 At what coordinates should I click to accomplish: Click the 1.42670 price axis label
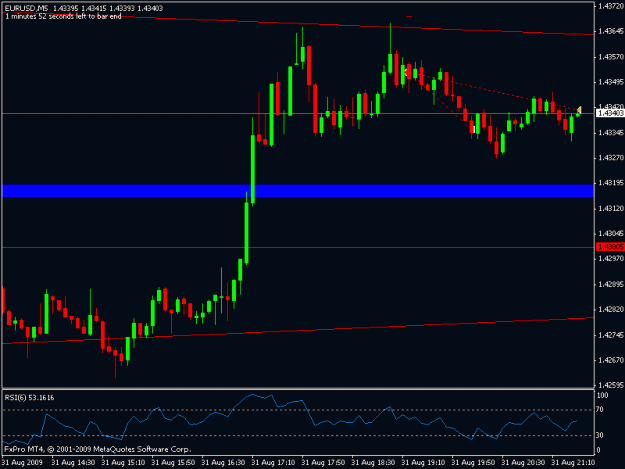click(611, 360)
